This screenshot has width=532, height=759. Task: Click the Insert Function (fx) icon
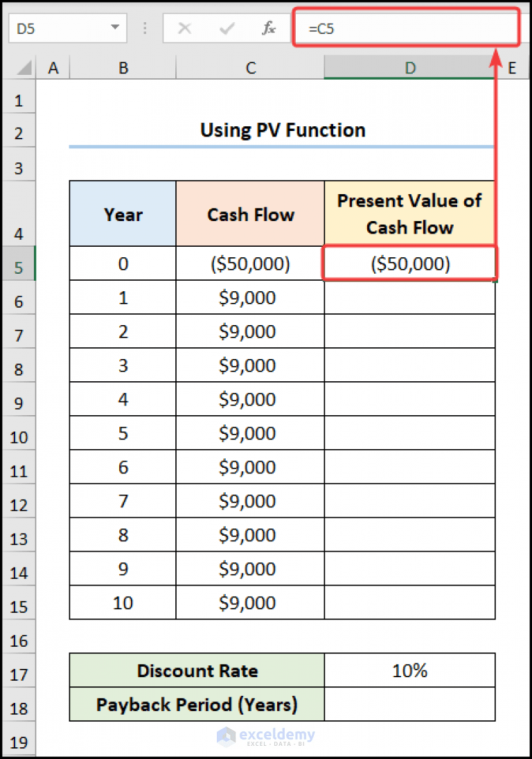click(x=269, y=28)
